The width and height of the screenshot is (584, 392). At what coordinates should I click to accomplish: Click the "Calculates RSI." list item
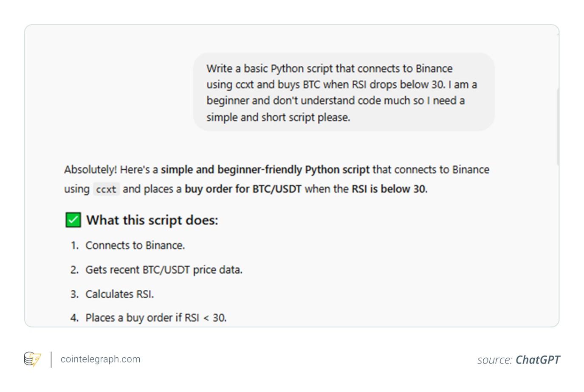pyautogui.click(x=119, y=294)
